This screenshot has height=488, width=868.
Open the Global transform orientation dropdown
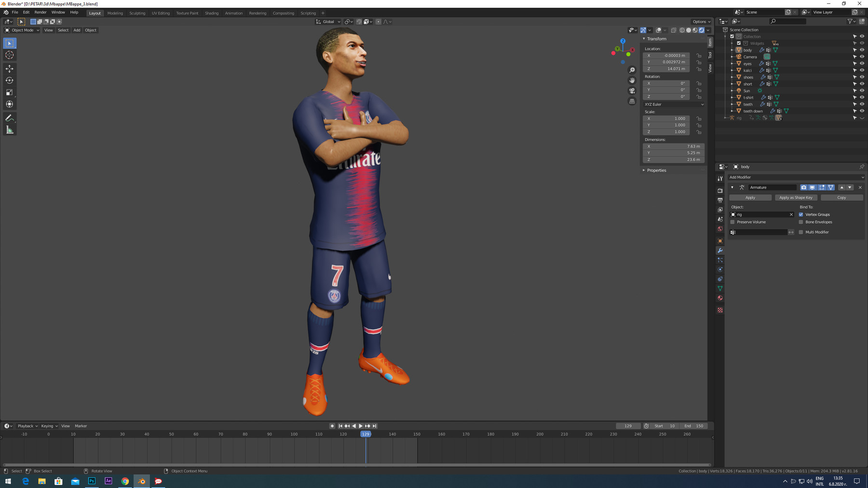[x=328, y=21]
